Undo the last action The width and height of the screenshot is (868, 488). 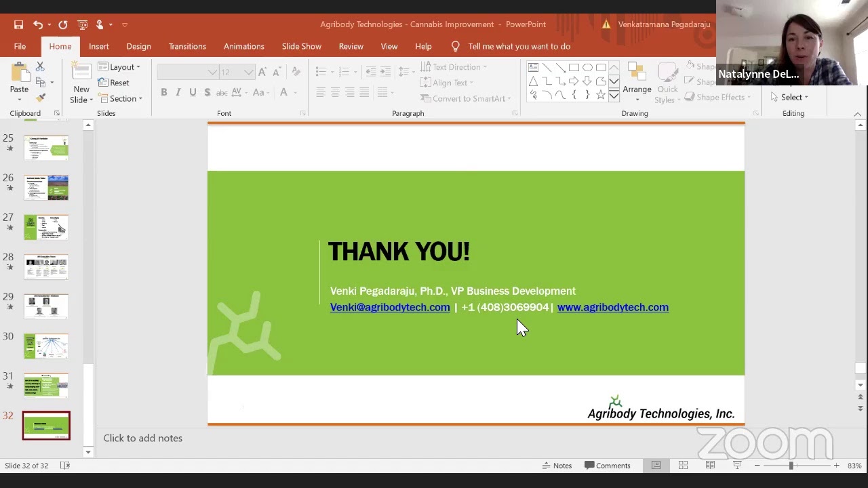(x=38, y=24)
